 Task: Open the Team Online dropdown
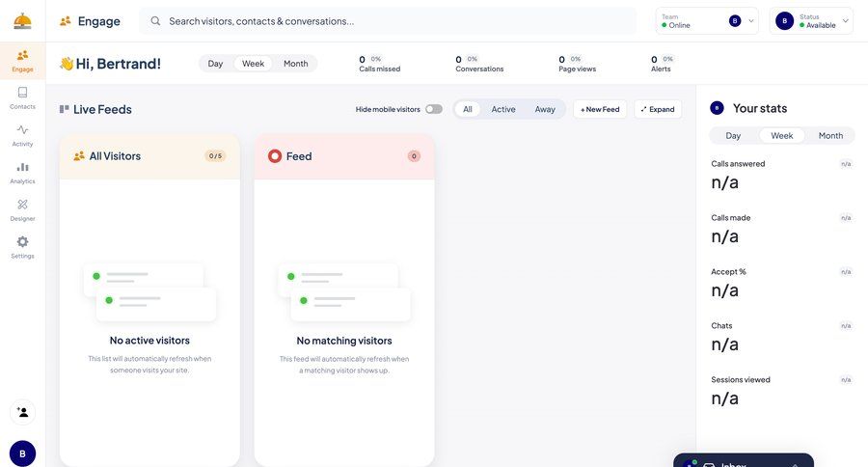[x=707, y=21]
